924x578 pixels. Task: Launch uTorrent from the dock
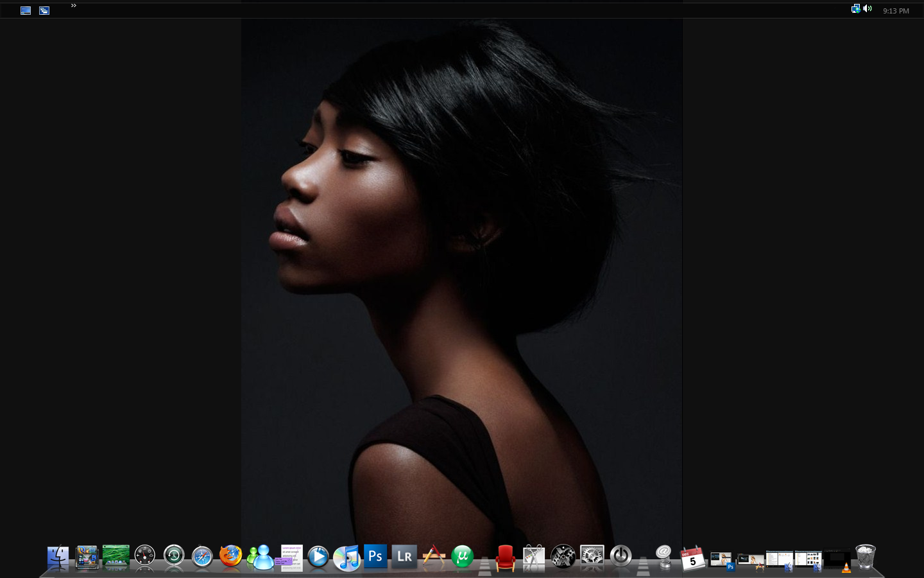[x=463, y=556]
